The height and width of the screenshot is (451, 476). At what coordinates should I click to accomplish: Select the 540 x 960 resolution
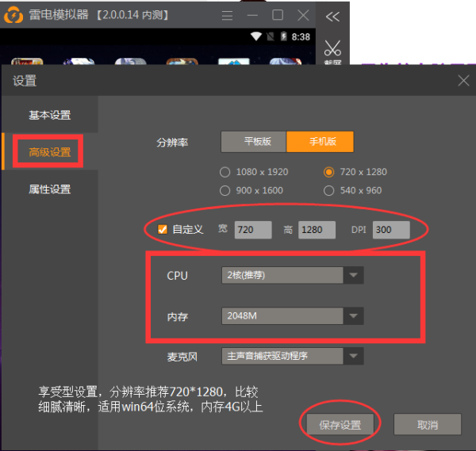353,190
